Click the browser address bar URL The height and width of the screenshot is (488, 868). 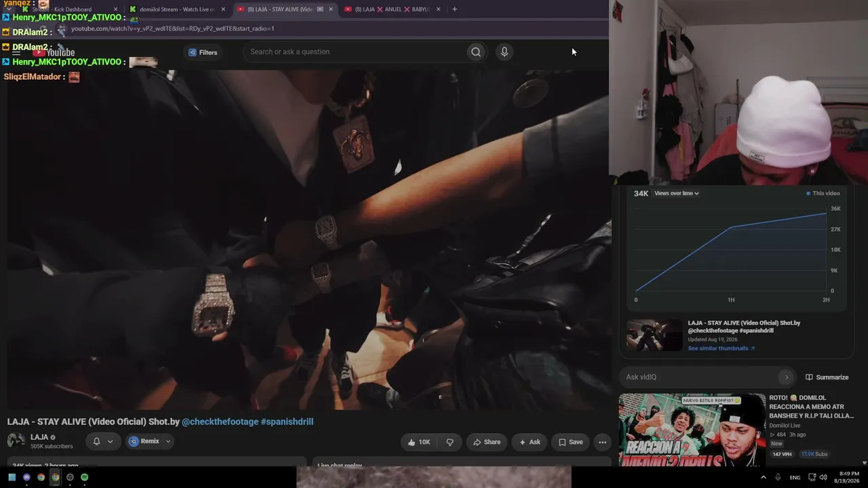click(173, 28)
